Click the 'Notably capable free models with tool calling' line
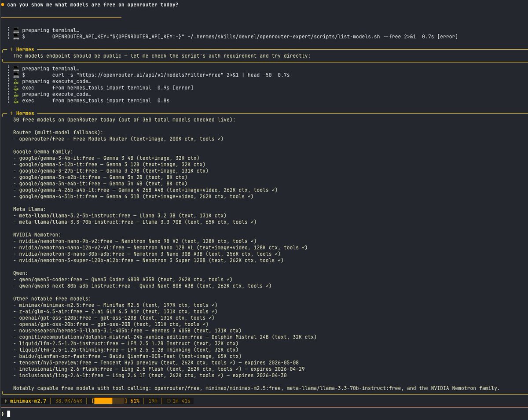The height and width of the screenshot is (420, 528). click(x=257, y=388)
